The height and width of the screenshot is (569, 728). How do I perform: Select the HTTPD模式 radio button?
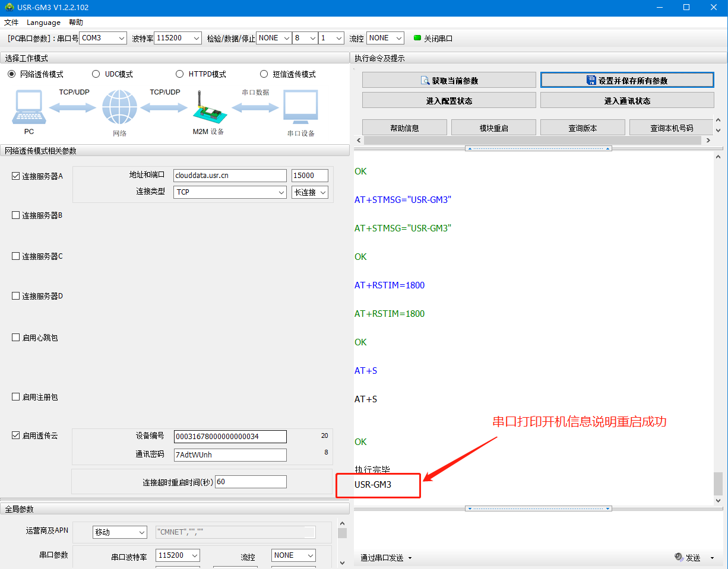pyautogui.click(x=180, y=74)
